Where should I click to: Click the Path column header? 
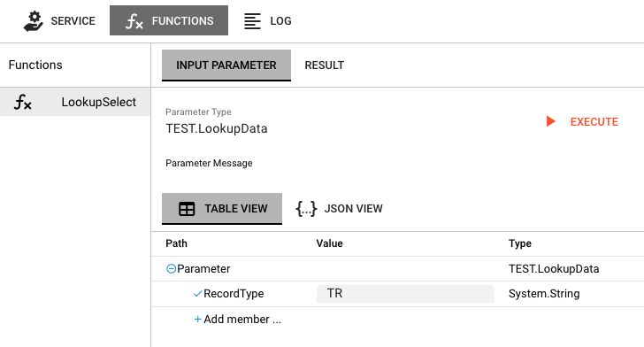pos(177,243)
